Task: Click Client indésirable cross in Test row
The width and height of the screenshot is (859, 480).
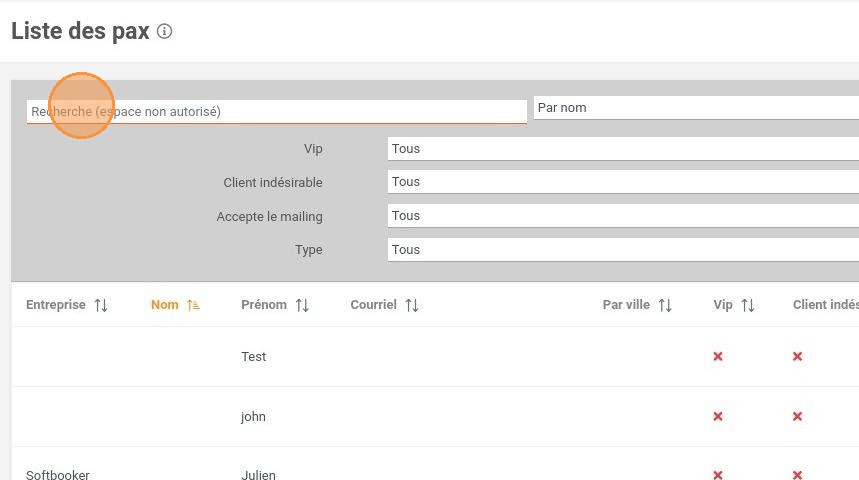Action: coord(797,357)
